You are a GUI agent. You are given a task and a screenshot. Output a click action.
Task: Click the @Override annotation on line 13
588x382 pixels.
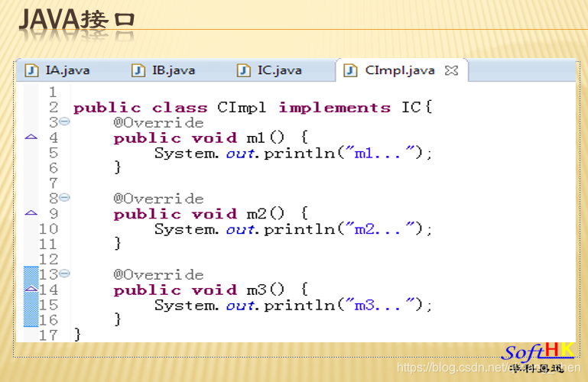[158, 275]
